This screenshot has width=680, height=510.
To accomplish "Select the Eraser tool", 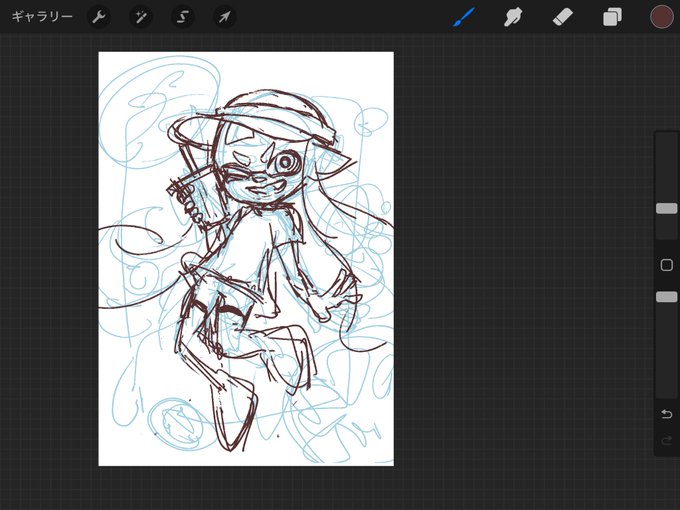I will (562, 17).
